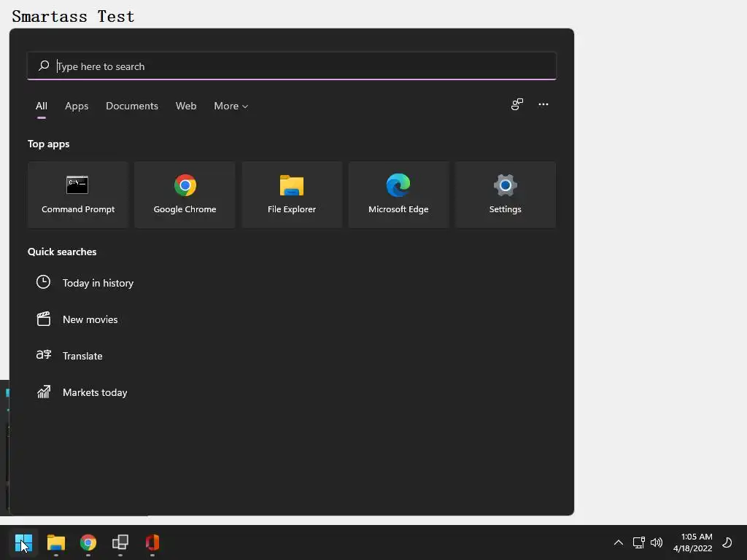Focus the Type here to search field
Screen dimensions: 747x560
point(292,66)
